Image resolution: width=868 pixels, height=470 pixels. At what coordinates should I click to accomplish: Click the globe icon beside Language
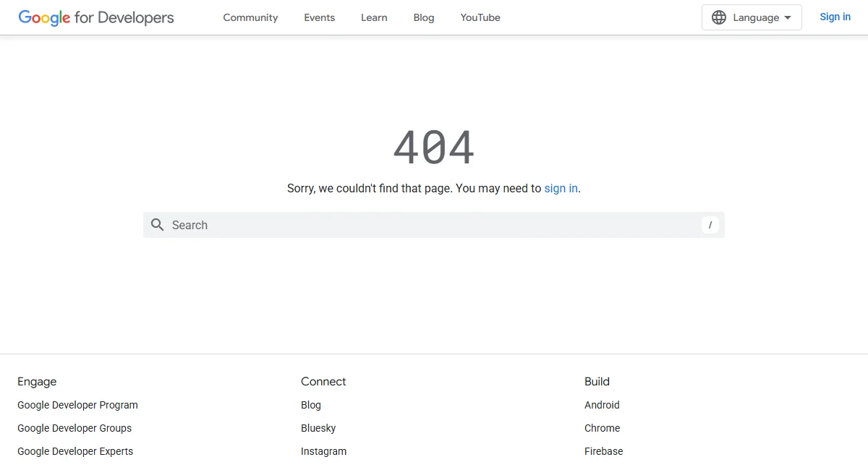pyautogui.click(x=719, y=17)
